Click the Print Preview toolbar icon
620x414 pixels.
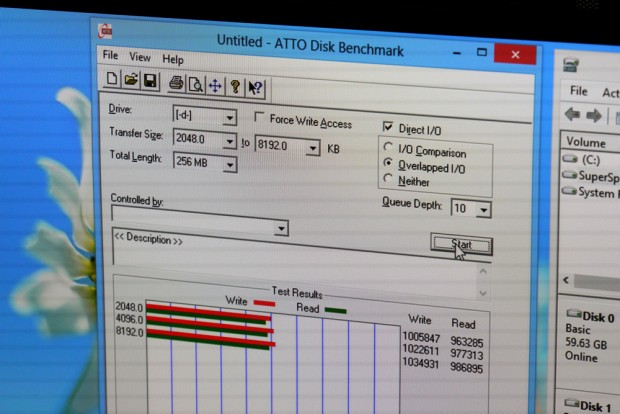click(196, 85)
